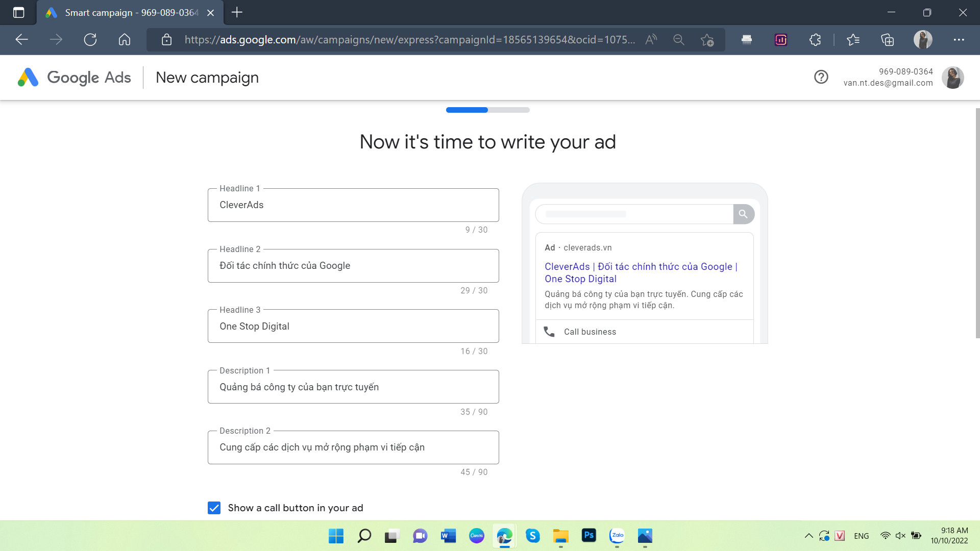Open Canva from the taskbar
980x551 pixels.
click(x=476, y=536)
